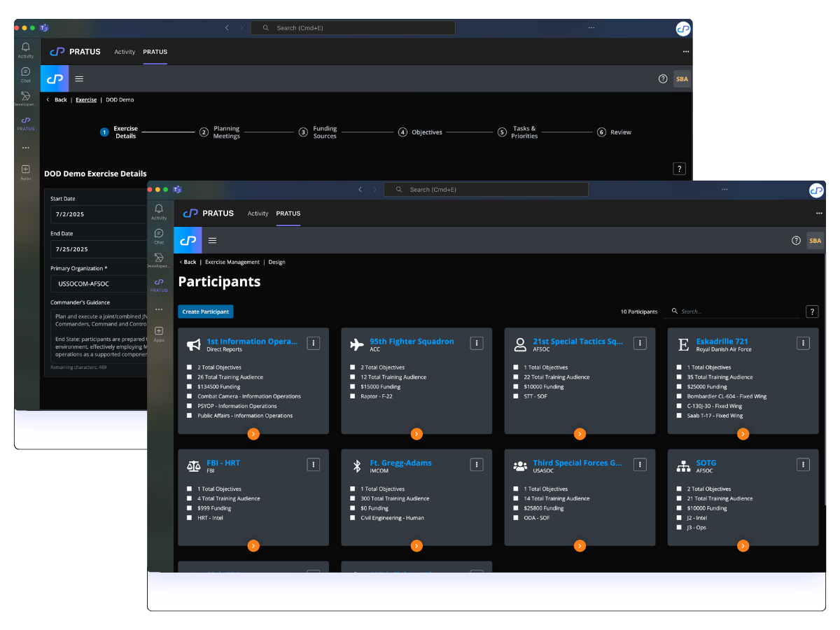This screenshot has height=630, width=840.
Task: Open Apps in front window sidebar
Action: (159, 333)
